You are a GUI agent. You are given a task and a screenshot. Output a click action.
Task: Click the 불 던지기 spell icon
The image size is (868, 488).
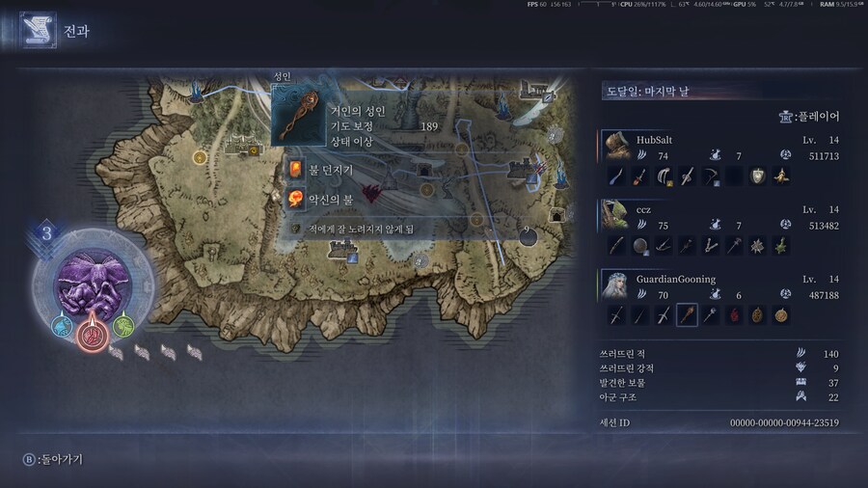[x=295, y=170]
